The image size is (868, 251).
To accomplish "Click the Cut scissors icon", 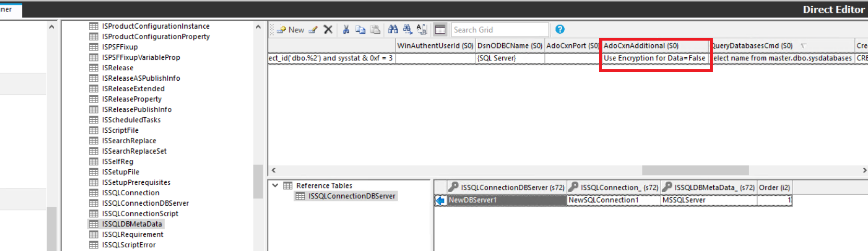I will (345, 30).
